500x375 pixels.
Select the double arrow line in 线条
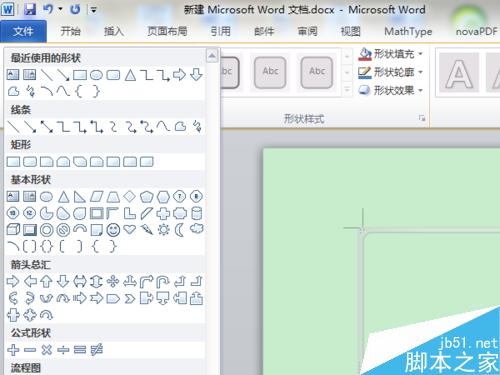(47, 127)
